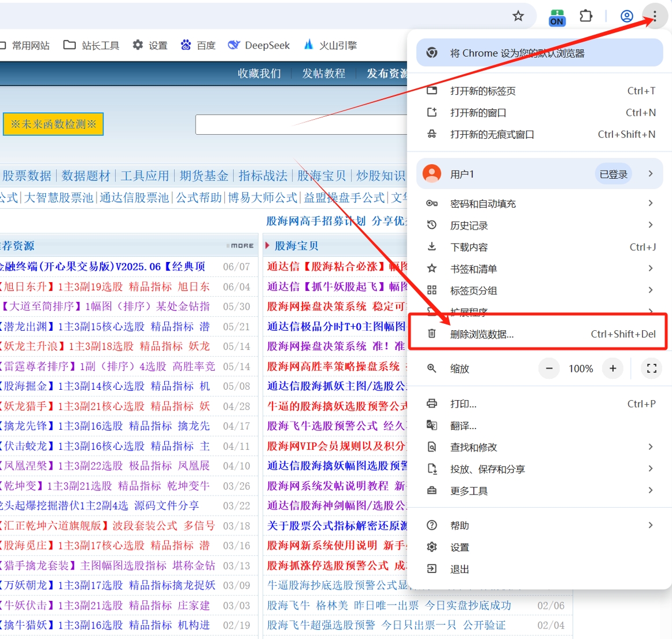Click the cast, save and share icon
672x639 pixels.
point(432,469)
